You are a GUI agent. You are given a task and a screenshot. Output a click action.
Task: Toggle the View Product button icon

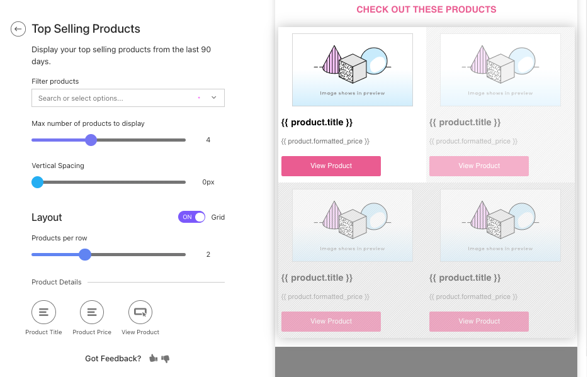[140, 312]
